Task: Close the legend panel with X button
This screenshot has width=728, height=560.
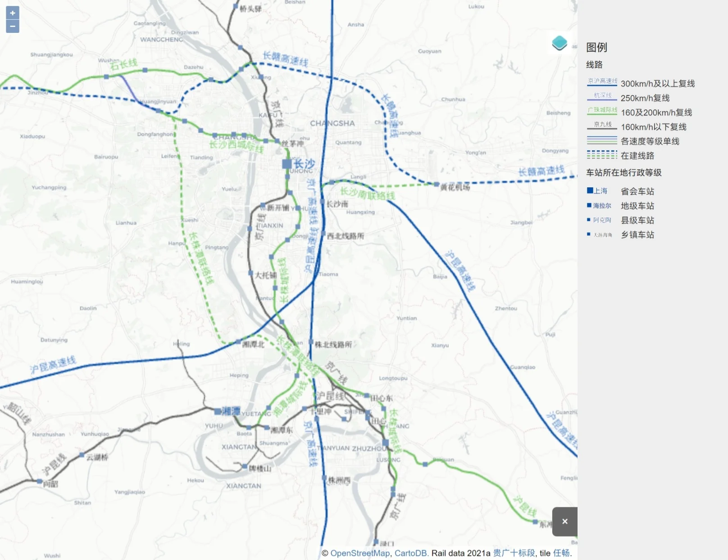Action: [x=565, y=521]
